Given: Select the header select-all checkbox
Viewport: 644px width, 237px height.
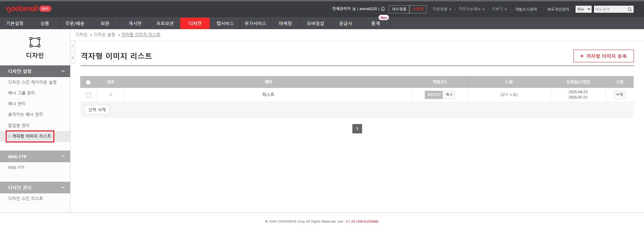Looking at the screenshot, I should (88, 82).
